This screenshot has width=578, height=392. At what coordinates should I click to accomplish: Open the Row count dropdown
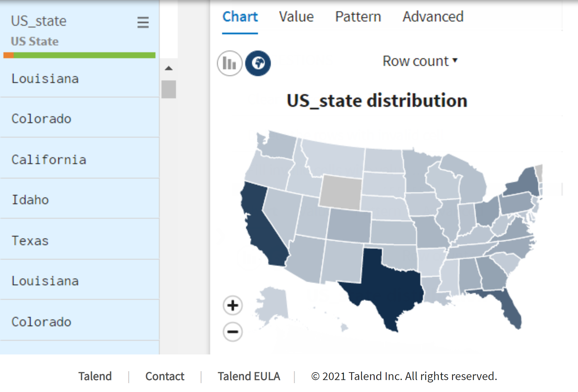point(420,61)
